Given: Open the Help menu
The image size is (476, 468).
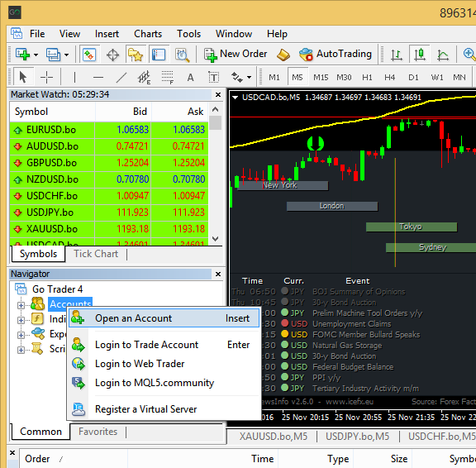Looking at the screenshot, I should (x=277, y=34).
